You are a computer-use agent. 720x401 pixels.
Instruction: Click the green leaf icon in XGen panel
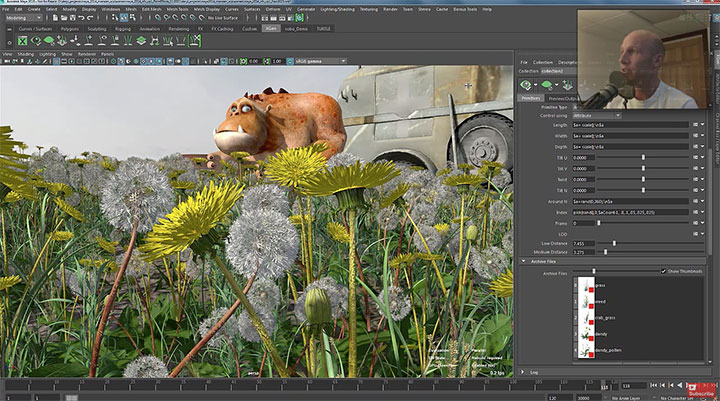pyautogui.click(x=546, y=85)
